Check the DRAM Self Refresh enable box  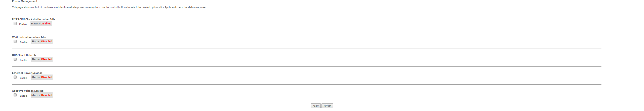coord(15,59)
